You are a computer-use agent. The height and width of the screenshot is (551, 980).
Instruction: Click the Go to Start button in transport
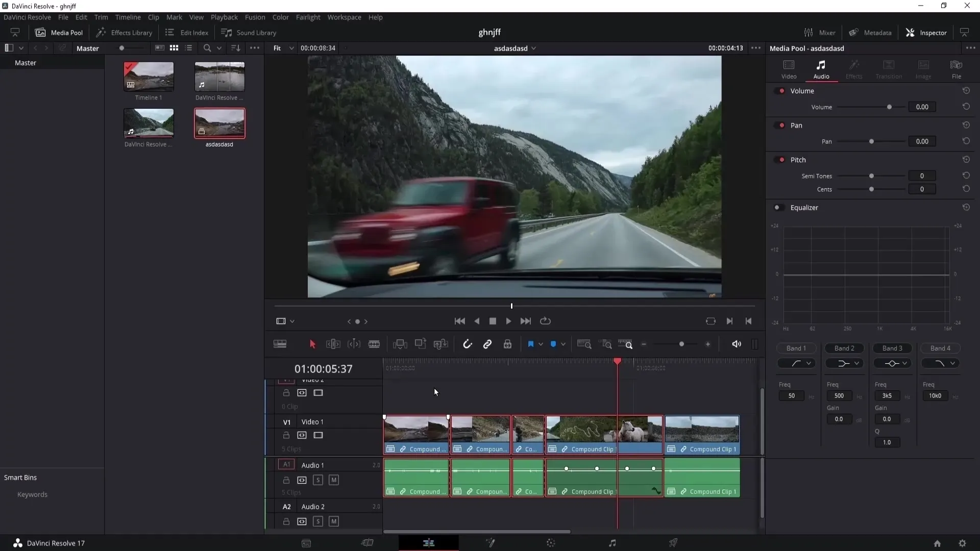460,321
